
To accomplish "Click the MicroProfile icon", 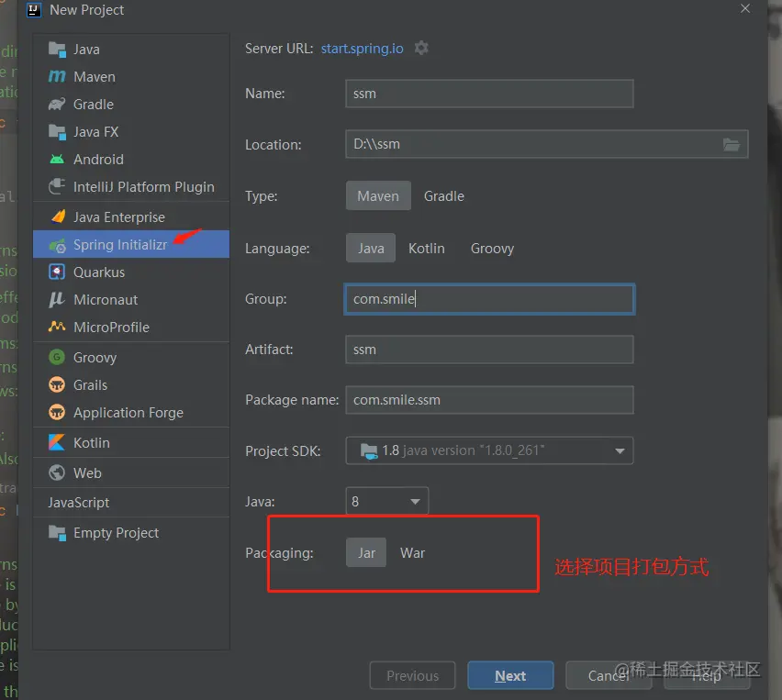I will (x=57, y=327).
